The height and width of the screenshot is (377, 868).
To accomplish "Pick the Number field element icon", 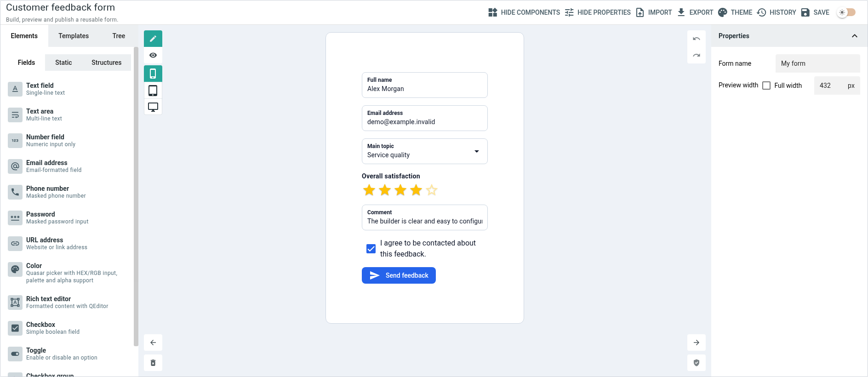I will tap(15, 141).
